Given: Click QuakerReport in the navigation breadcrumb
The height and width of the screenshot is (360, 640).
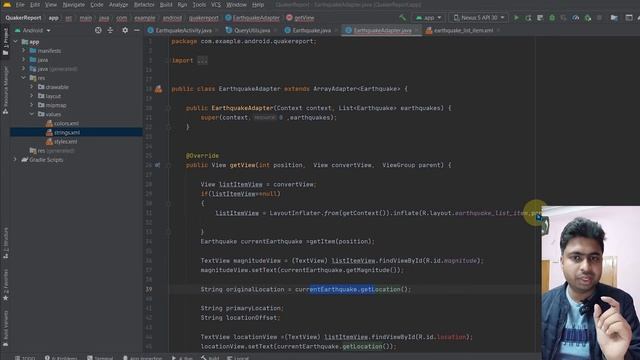Looking at the screenshot, I should 23,18.
